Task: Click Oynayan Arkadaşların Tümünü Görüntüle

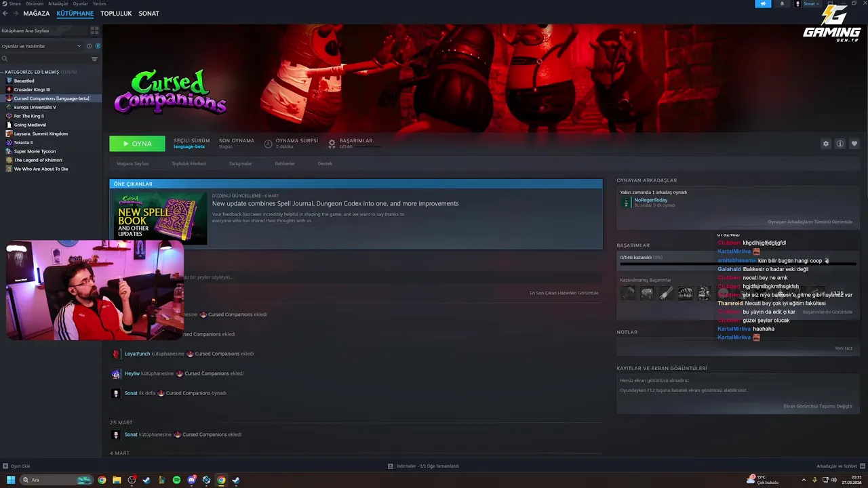Action: pos(810,222)
